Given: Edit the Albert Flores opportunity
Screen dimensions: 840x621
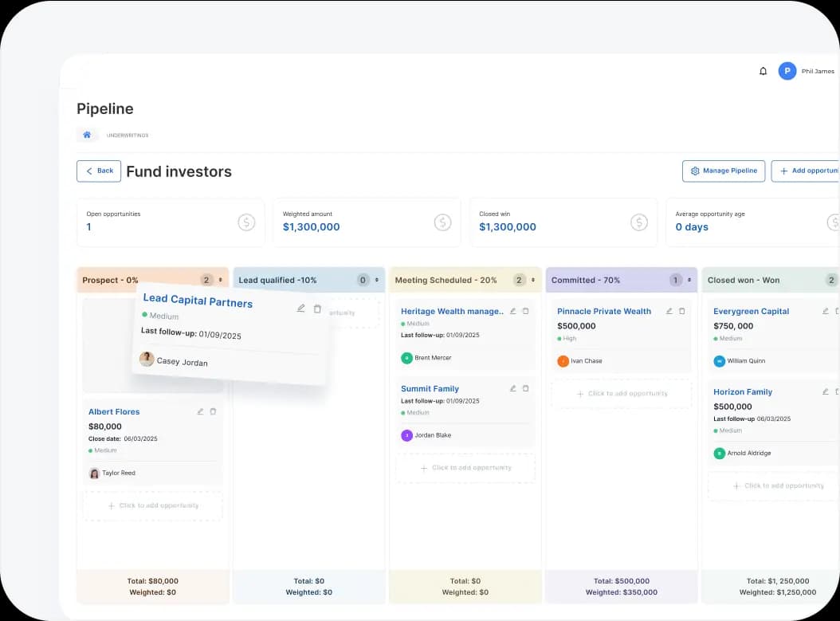Looking at the screenshot, I should pos(200,411).
